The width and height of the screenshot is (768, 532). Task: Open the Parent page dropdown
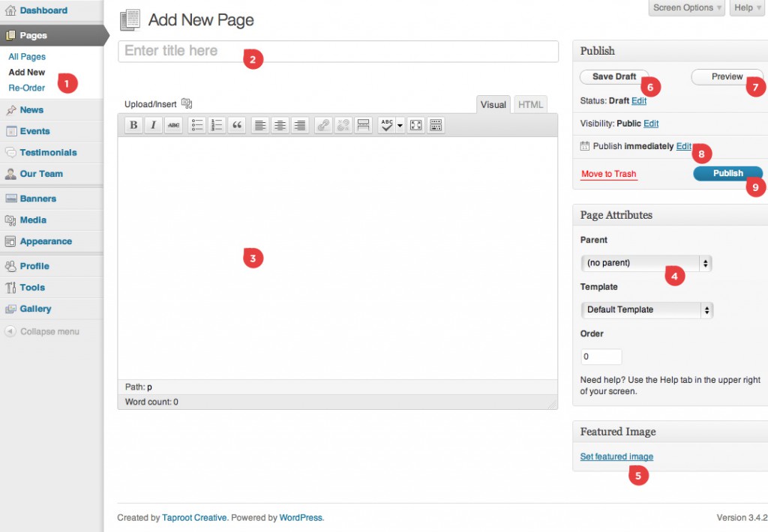pos(646,263)
